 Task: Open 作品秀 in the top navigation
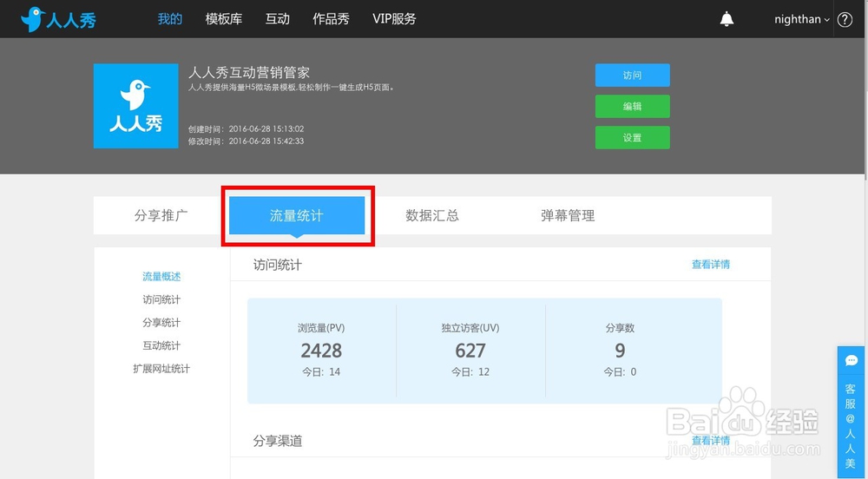click(x=331, y=19)
